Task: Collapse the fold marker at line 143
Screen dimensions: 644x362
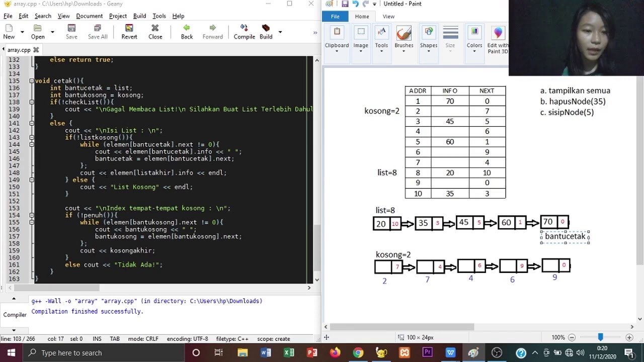Action: [32, 137]
